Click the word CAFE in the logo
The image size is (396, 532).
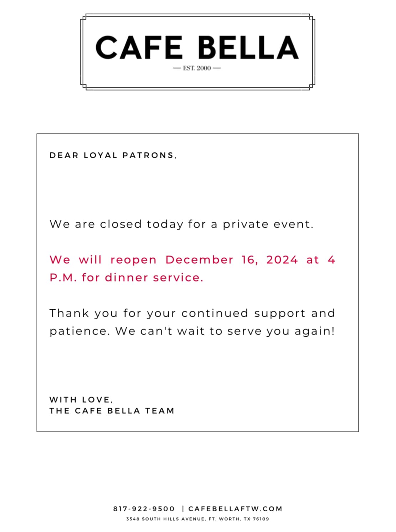(x=139, y=47)
